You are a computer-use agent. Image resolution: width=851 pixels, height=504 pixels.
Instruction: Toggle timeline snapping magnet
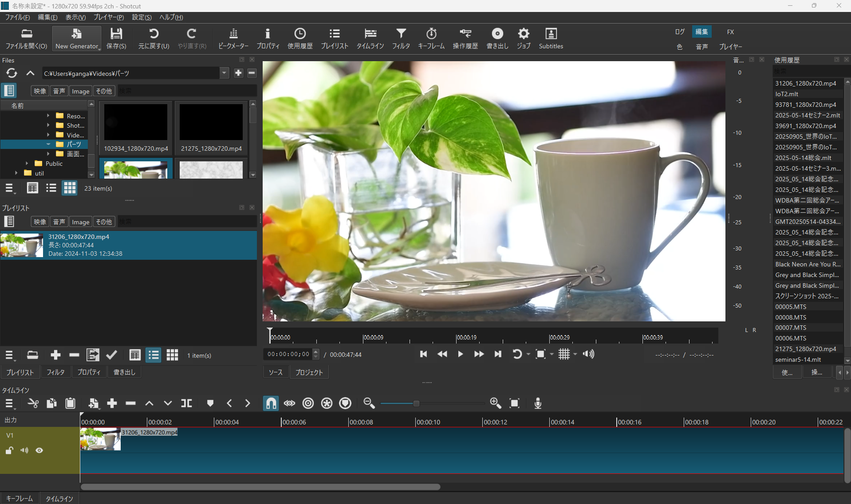pos(271,403)
